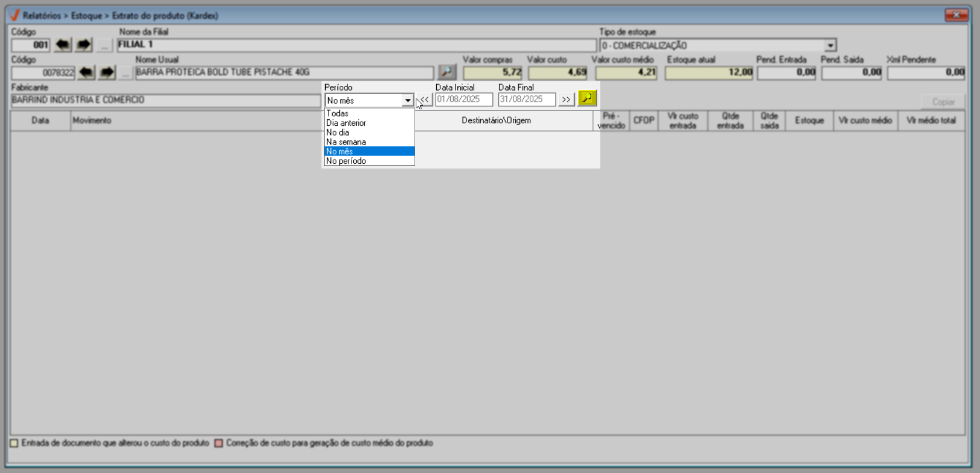Choose 'No período' option
This screenshot has width=980, height=473.
point(346,161)
